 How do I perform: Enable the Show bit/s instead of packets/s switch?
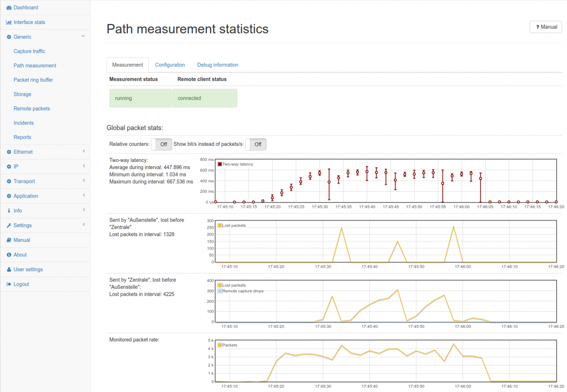coord(256,144)
